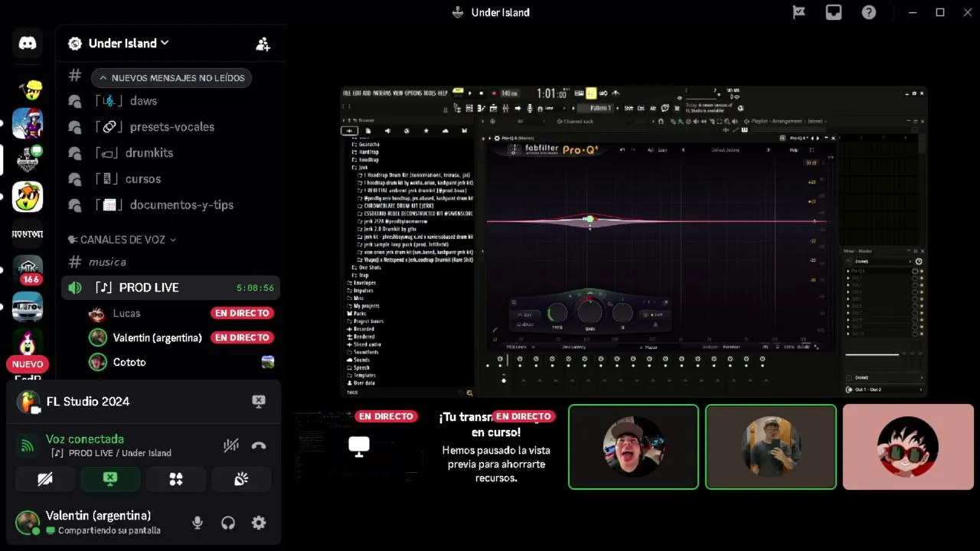Click the NUEVO unread servers pill
980x551 pixels.
coord(28,364)
